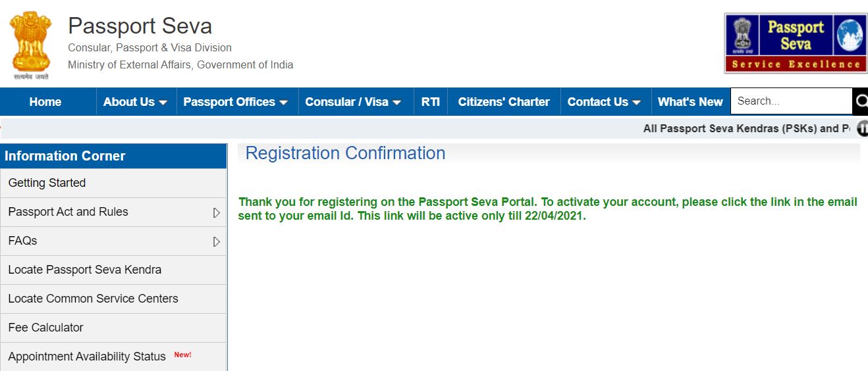Click the national emblem logo
Screen dimensions: 868x371
click(x=30, y=45)
